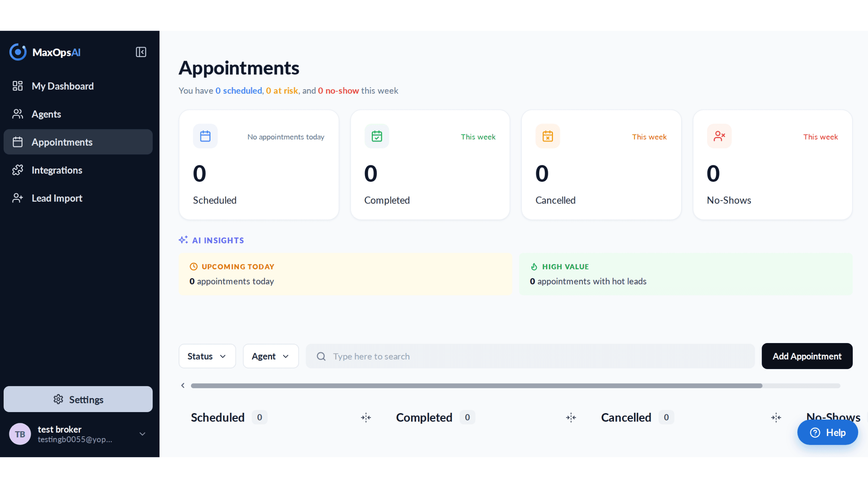Click the orange calendar-x icon on Cancelled card
The width and height of the screenshot is (868, 488).
548,136
